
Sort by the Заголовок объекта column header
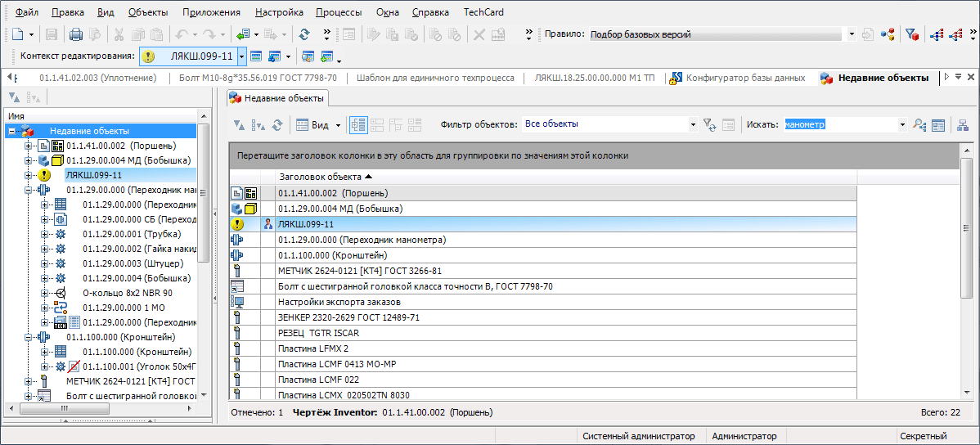[325, 177]
